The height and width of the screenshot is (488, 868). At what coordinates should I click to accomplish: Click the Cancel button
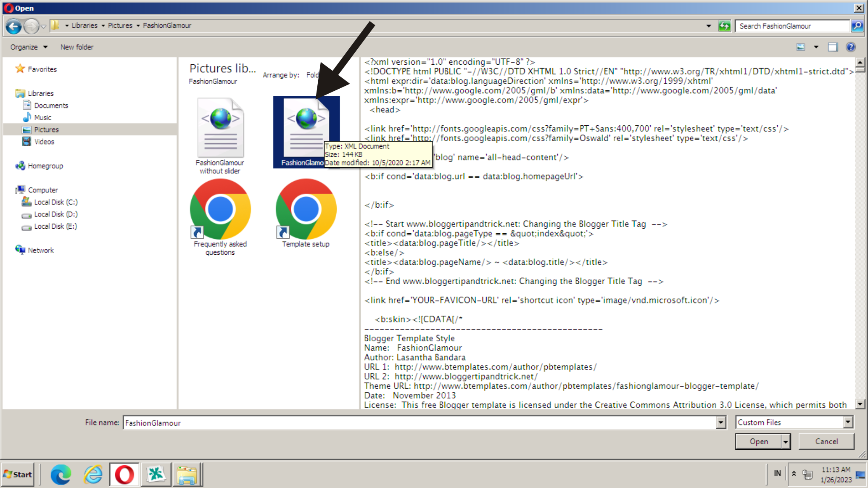click(826, 442)
